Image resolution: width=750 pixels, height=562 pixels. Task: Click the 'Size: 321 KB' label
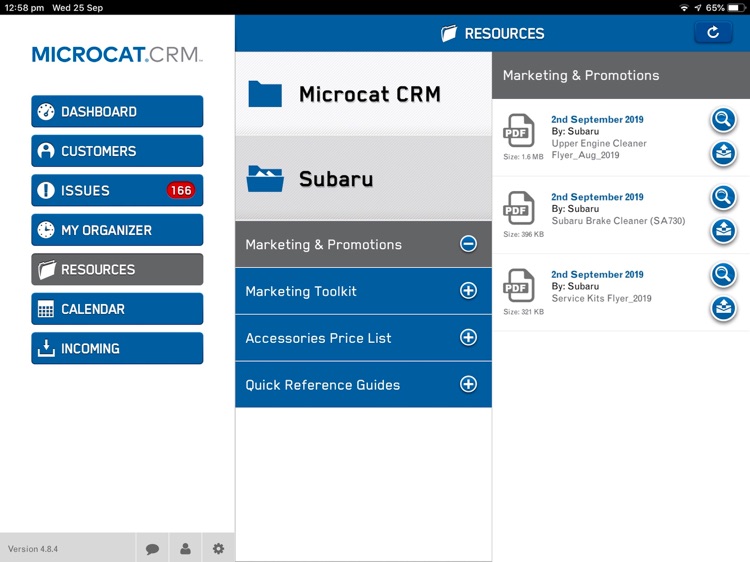click(523, 312)
